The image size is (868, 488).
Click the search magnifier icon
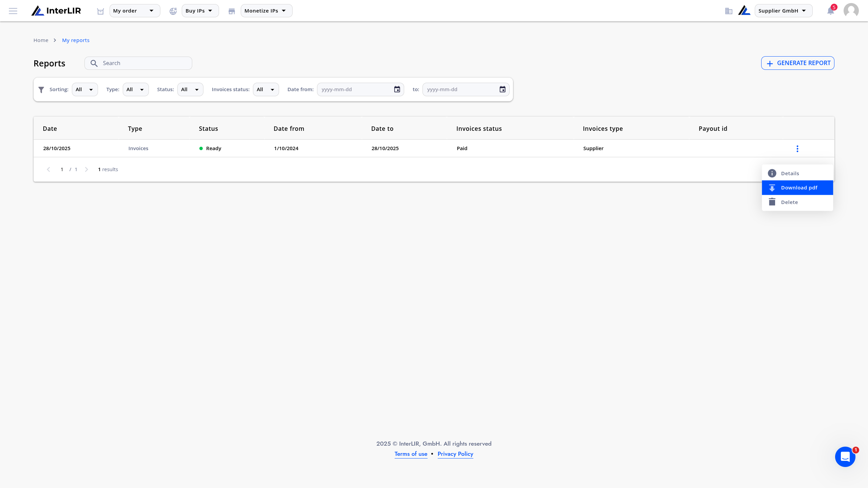pyautogui.click(x=94, y=63)
